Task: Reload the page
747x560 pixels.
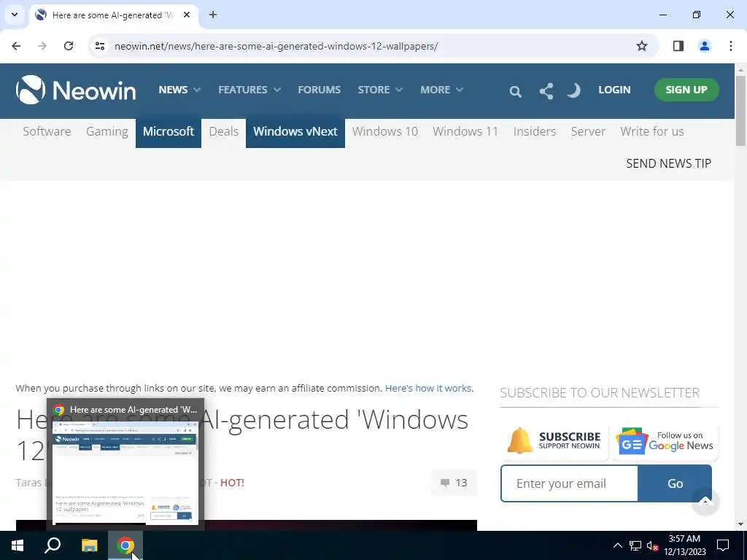Action: point(68,46)
